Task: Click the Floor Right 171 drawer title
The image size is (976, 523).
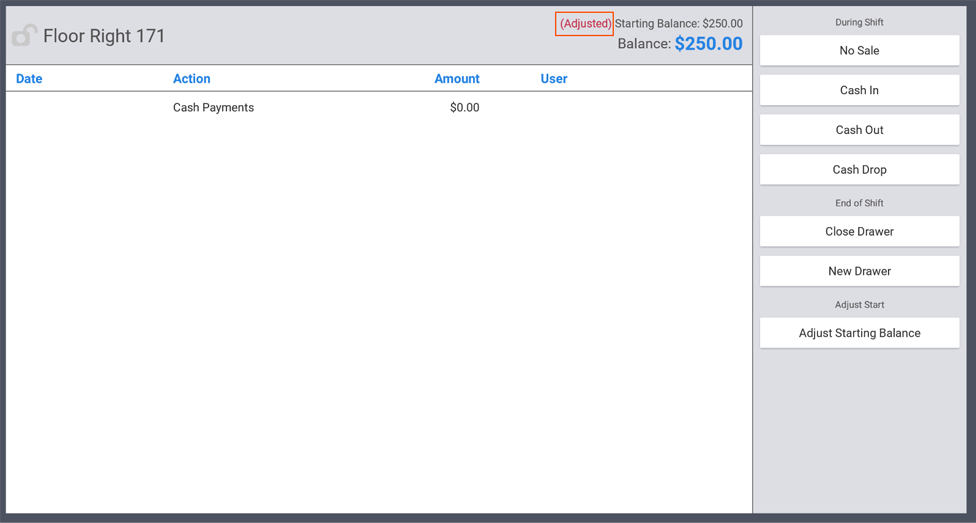Action: [x=104, y=36]
